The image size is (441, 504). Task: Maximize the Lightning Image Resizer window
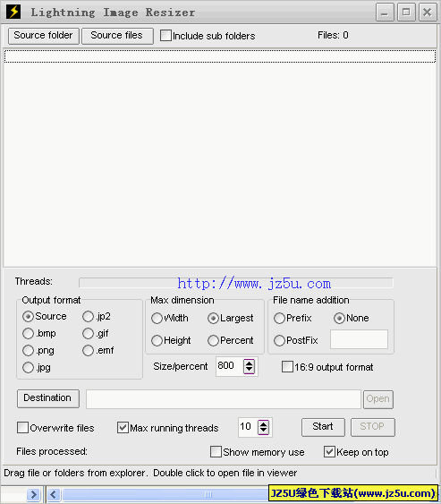(x=406, y=13)
